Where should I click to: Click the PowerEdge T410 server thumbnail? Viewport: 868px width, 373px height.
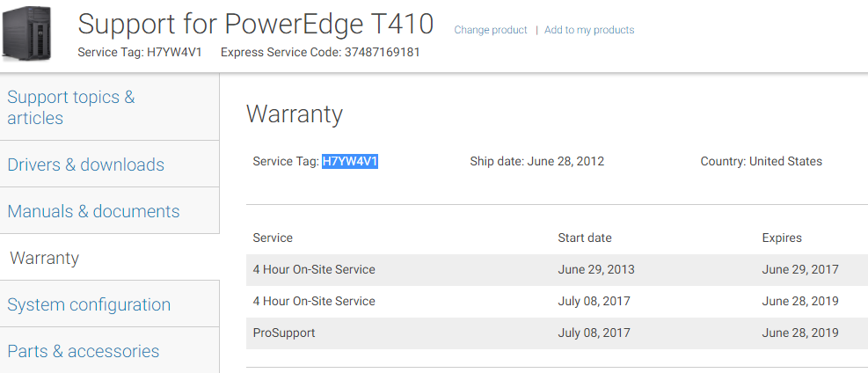pyautogui.click(x=28, y=32)
